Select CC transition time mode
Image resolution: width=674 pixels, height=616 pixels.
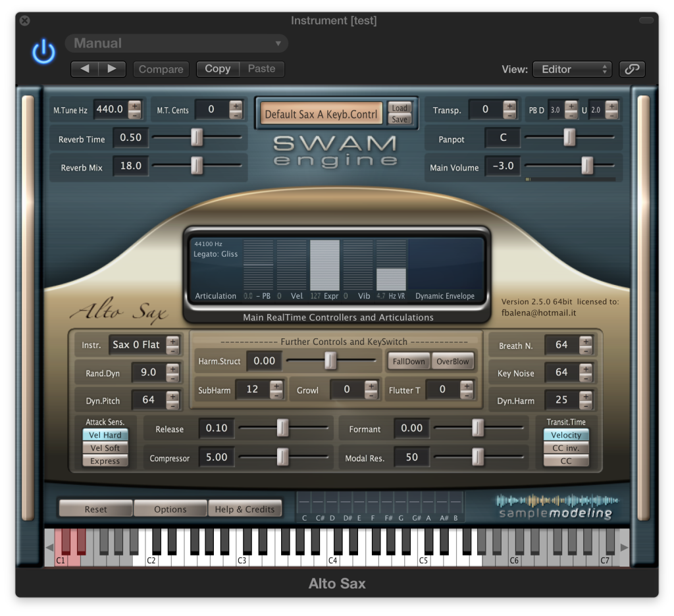point(566,461)
